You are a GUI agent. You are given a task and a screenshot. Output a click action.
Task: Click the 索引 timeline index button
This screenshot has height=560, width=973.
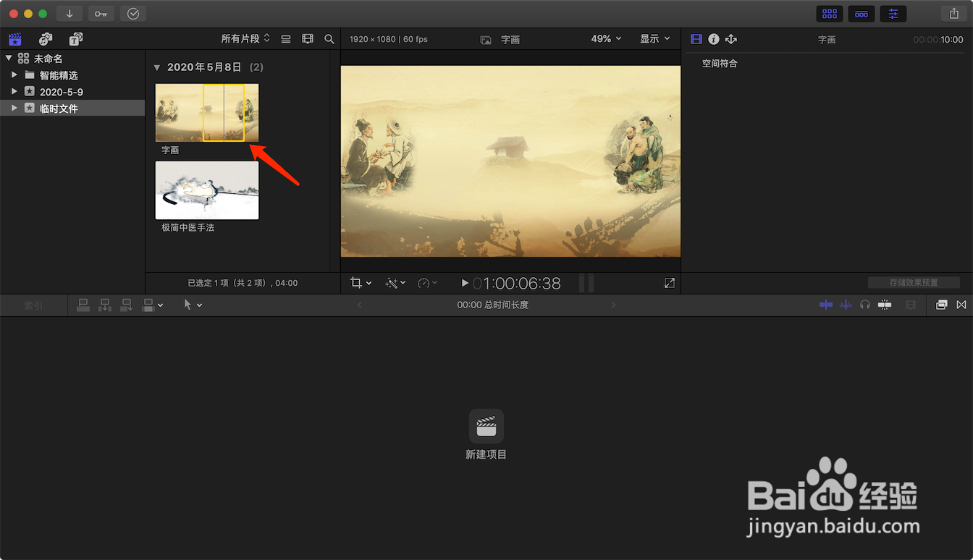33,305
